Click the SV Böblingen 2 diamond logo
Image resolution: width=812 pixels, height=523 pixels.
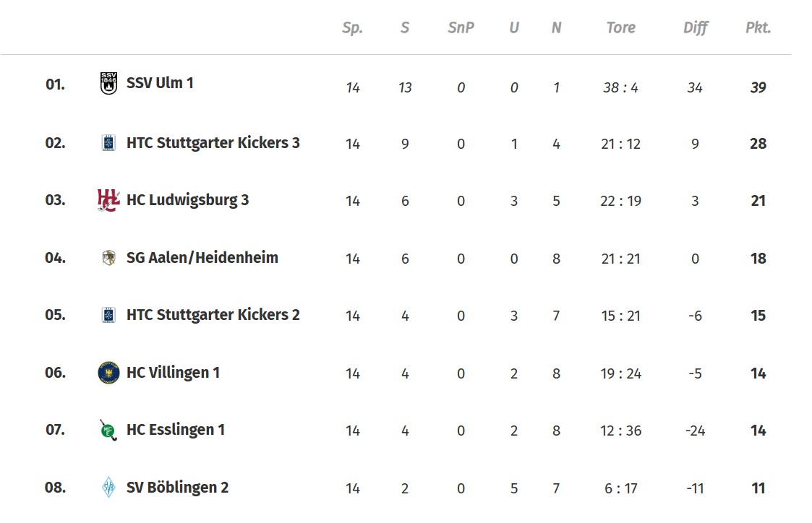point(108,488)
